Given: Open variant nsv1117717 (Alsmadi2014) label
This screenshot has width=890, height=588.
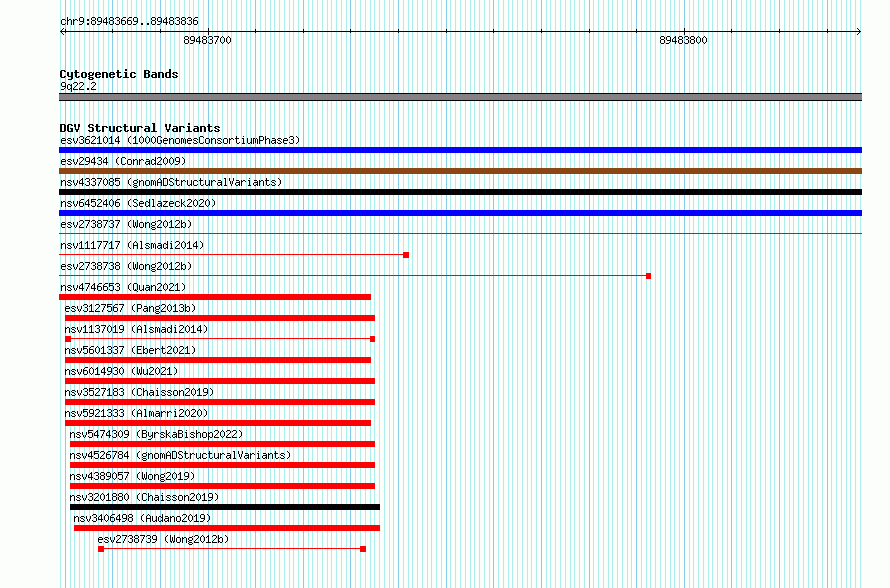Looking at the screenshot, I should click(x=132, y=245).
